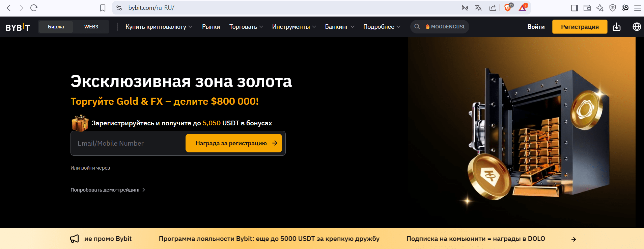
Task: Open site settings icon in the address bar
Action: tap(119, 8)
